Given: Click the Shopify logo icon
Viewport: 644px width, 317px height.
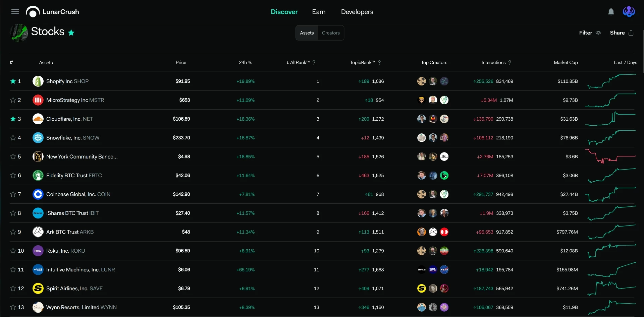Looking at the screenshot, I should tap(38, 81).
